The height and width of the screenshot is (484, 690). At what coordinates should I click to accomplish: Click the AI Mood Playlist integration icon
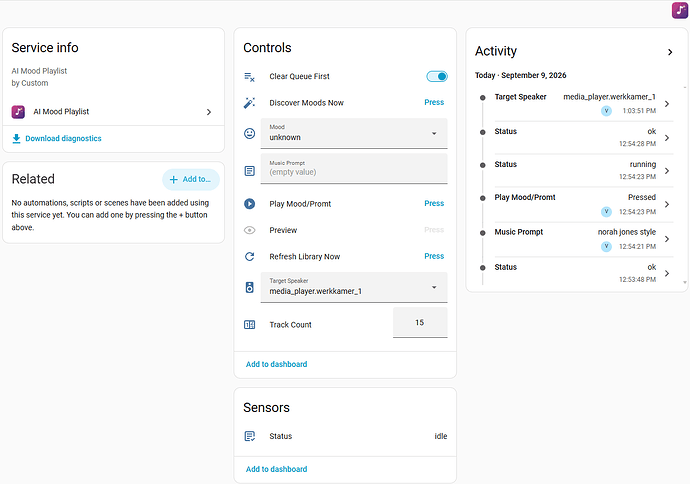click(x=18, y=112)
